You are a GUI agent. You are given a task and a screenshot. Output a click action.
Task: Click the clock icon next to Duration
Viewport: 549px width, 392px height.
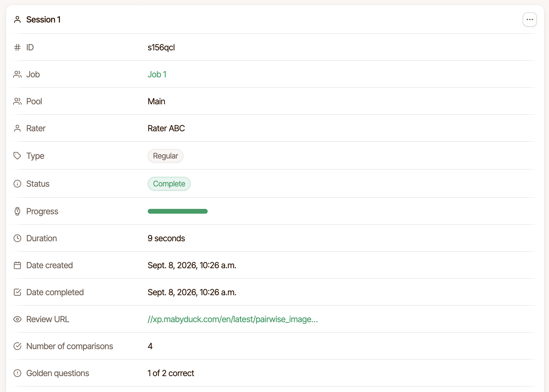[x=17, y=238]
